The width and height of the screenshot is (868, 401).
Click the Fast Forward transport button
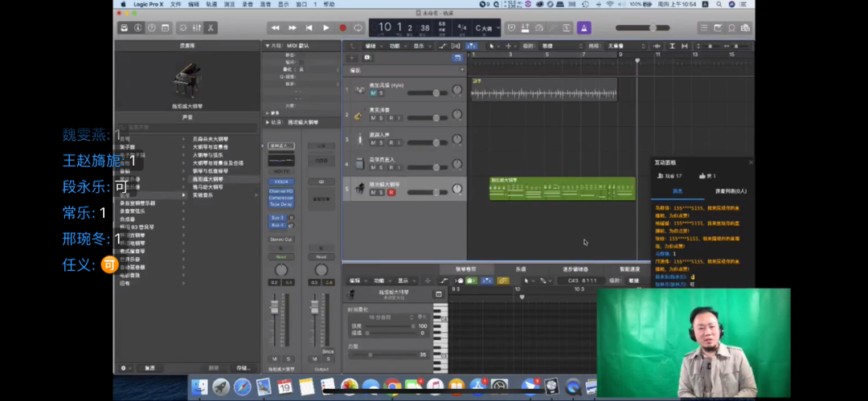tap(293, 27)
